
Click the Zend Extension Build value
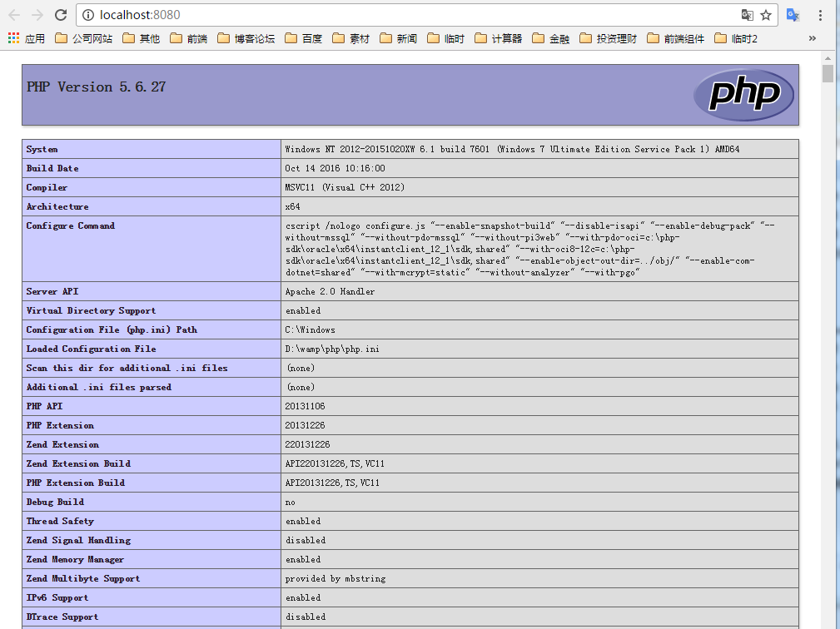pyautogui.click(x=335, y=463)
